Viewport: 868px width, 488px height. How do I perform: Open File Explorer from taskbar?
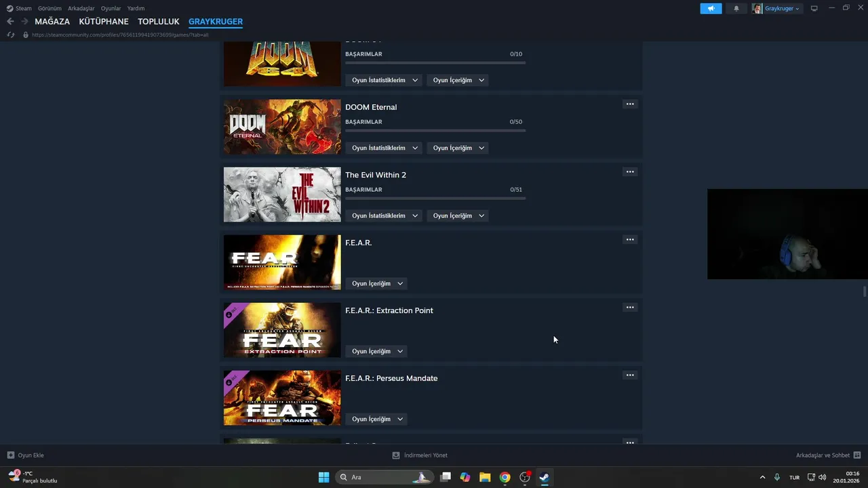tap(485, 477)
